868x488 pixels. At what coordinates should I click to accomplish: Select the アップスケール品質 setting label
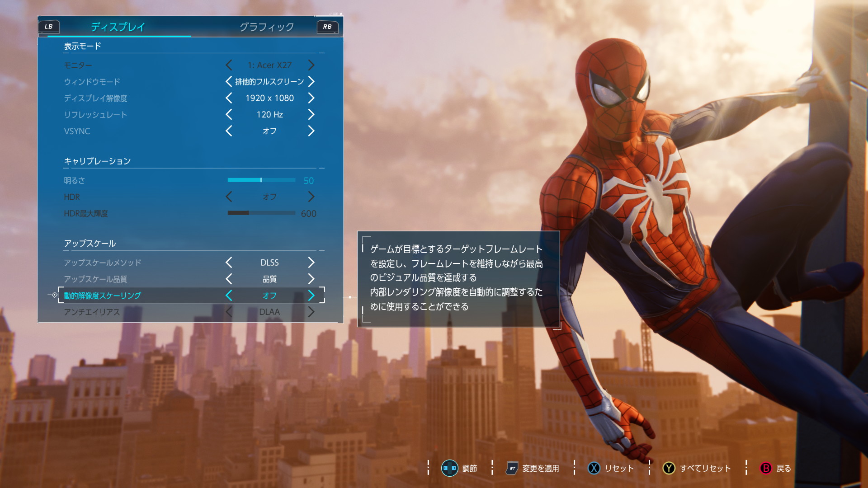click(95, 279)
